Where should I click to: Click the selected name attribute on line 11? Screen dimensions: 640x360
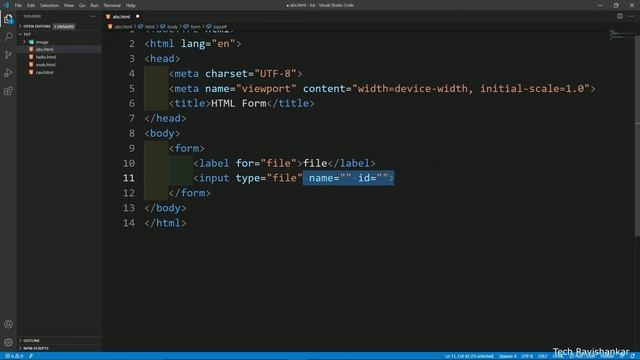tap(330, 178)
